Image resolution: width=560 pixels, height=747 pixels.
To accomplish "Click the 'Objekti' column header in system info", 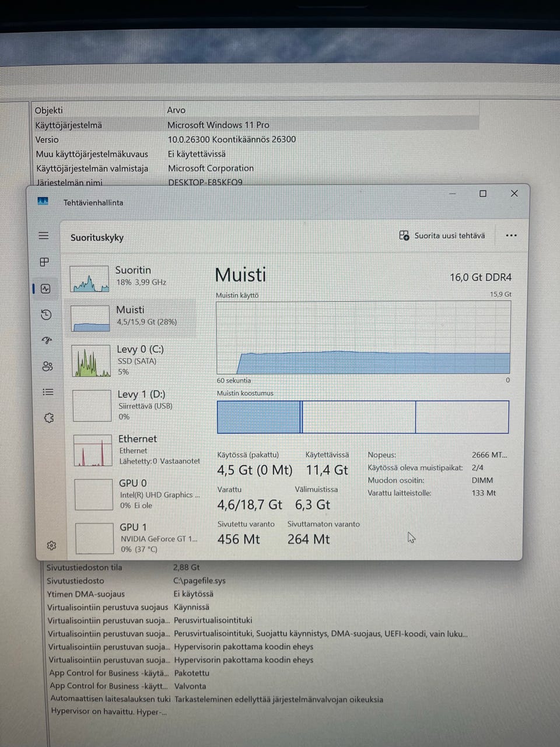I will [48, 110].
